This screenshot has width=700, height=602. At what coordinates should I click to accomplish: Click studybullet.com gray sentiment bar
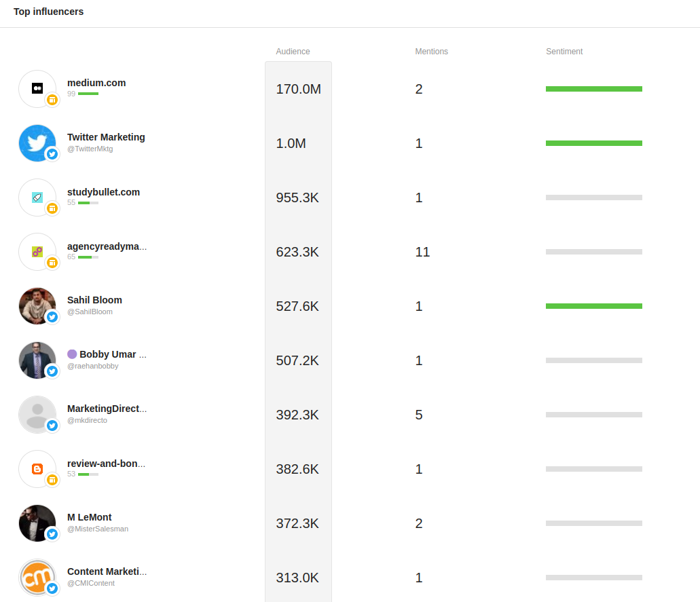594,197
